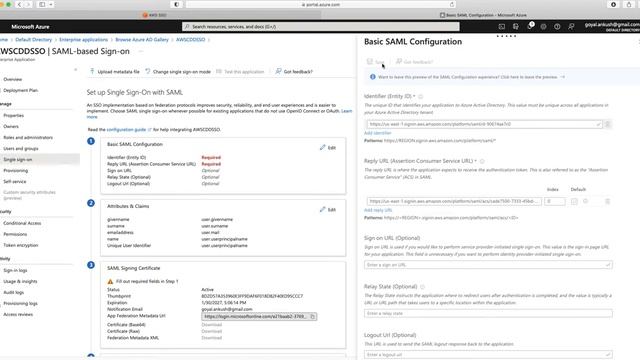Open Overview in left menu
The height and width of the screenshot is (360, 640).
pos(13,79)
